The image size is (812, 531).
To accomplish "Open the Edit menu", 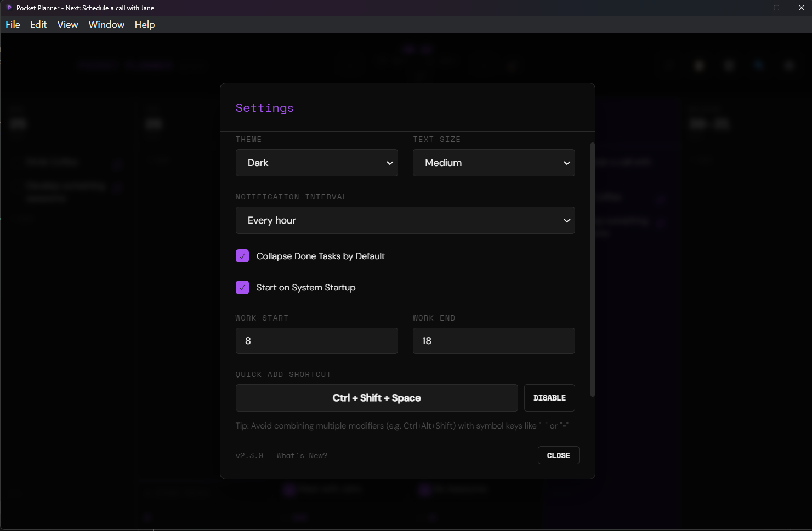I will click(x=38, y=25).
